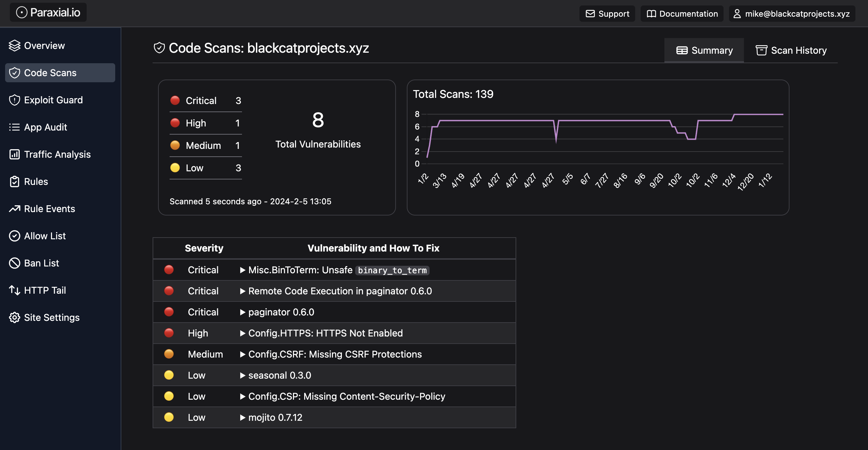The width and height of the screenshot is (868, 450).
Task: Click the HTTP Tail up-down arrows icon
Action: pyautogui.click(x=15, y=290)
